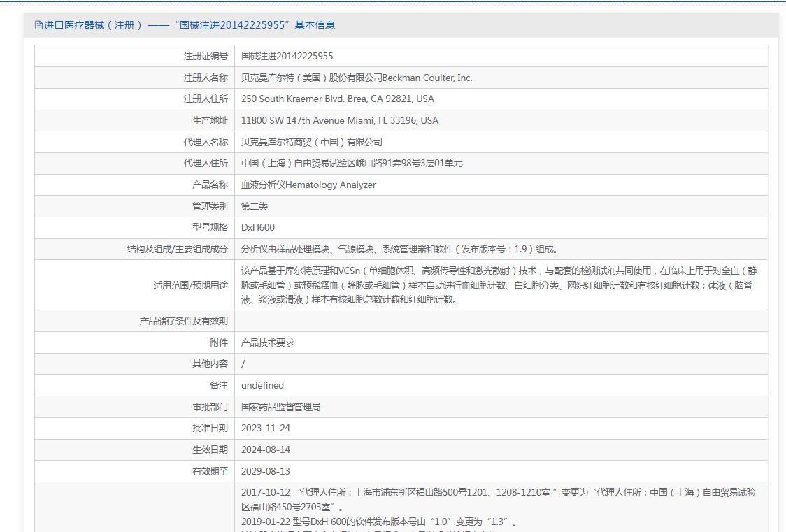
Task: Click product name 血液分析仪Hematology Analyzer
Action: tap(308, 185)
